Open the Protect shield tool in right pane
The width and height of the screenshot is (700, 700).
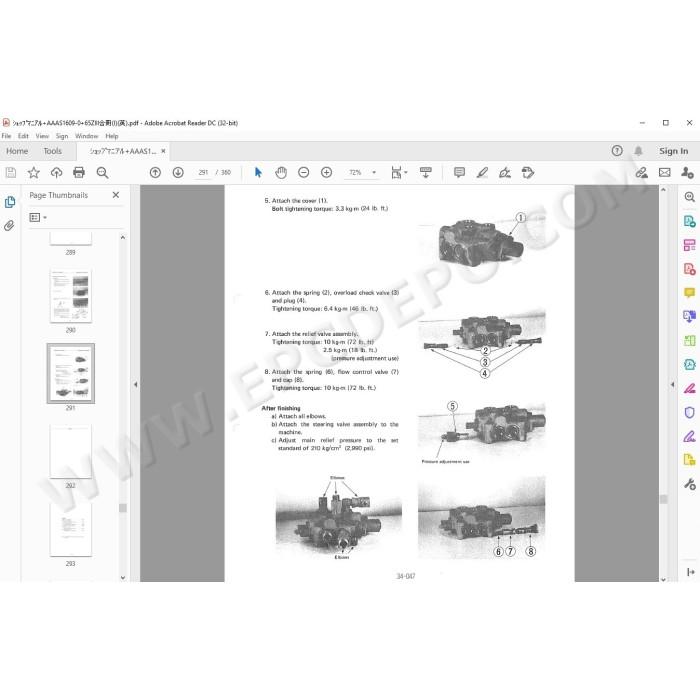pos(689,412)
